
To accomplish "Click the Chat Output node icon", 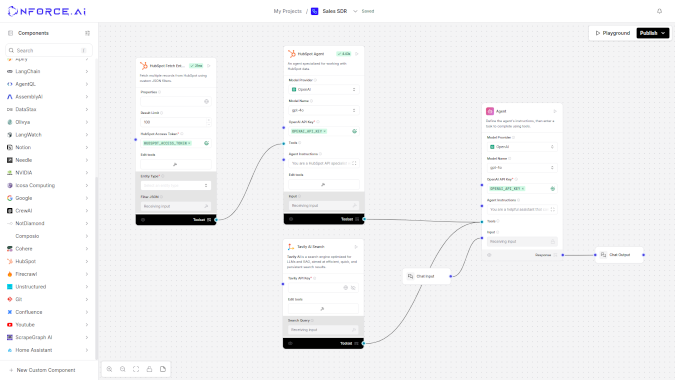I will click(x=603, y=255).
